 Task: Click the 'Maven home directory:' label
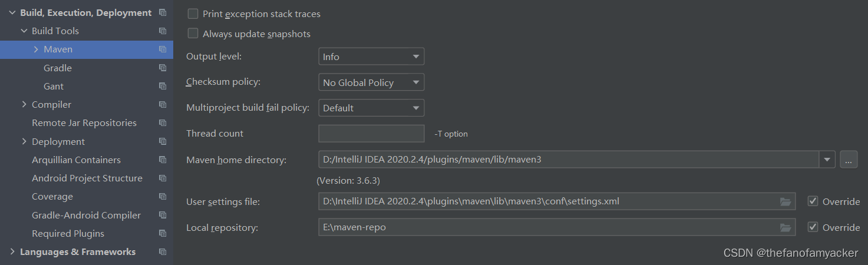[x=236, y=160]
